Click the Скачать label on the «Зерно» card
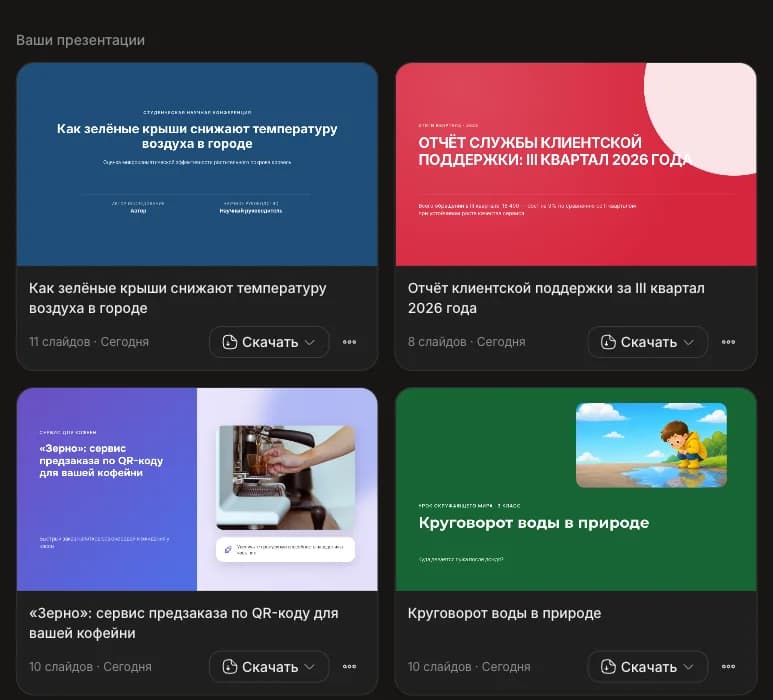The height and width of the screenshot is (700, 773). click(x=270, y=667)
